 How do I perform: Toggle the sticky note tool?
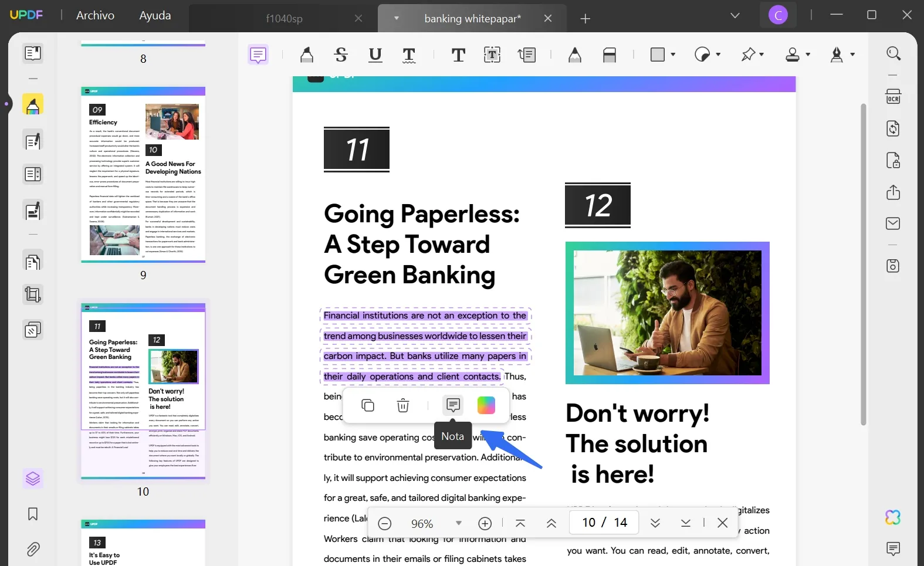tap(258, 55)
